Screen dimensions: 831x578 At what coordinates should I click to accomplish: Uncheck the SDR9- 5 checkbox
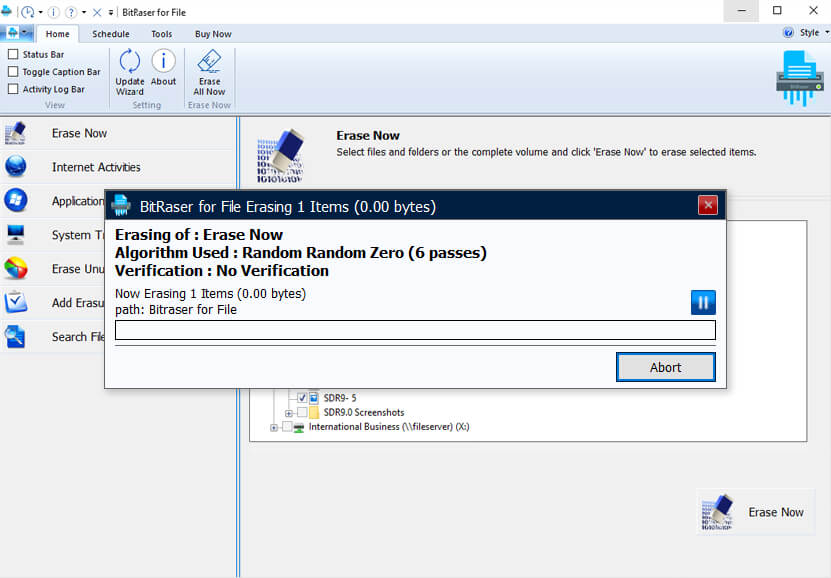tap(302, 397)
